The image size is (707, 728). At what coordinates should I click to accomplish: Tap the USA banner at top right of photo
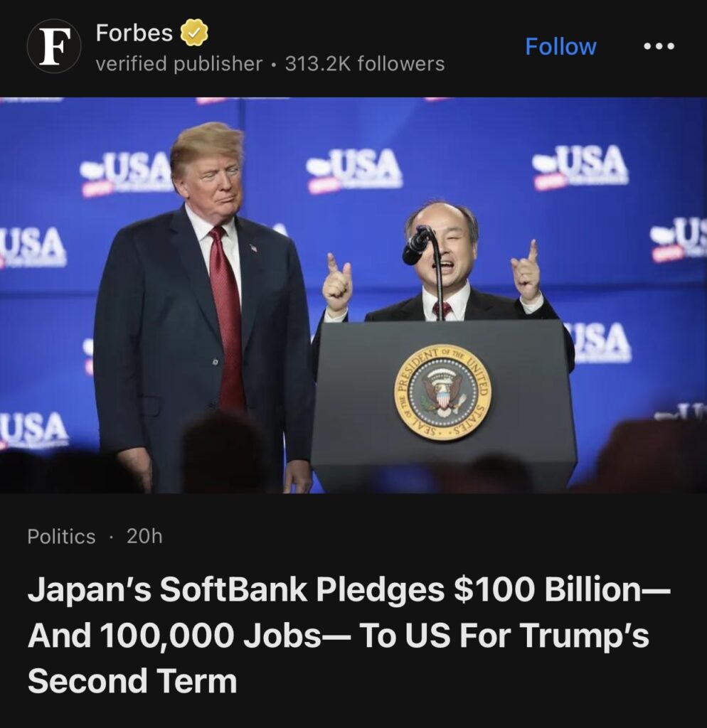(x=580, y=166)
